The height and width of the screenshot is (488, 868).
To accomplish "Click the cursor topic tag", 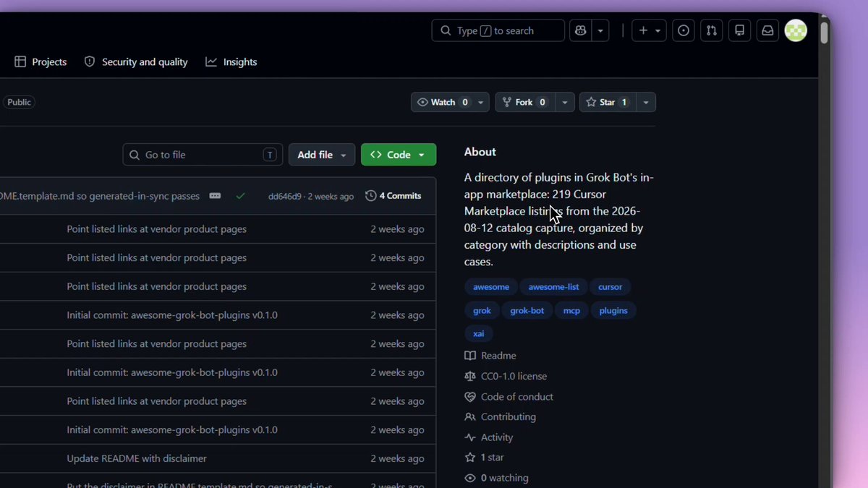I will pyautogui.click(x=610, y=287).
